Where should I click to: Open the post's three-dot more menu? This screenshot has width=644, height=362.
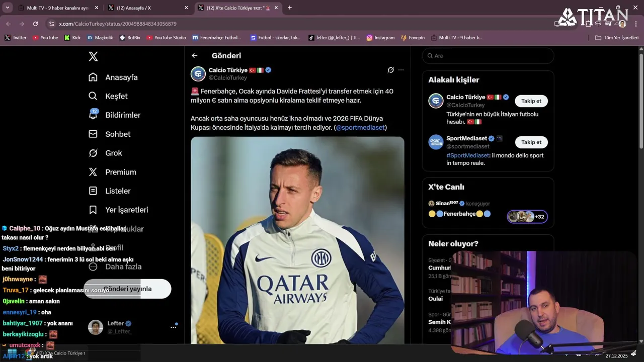[x=401, y=70]
